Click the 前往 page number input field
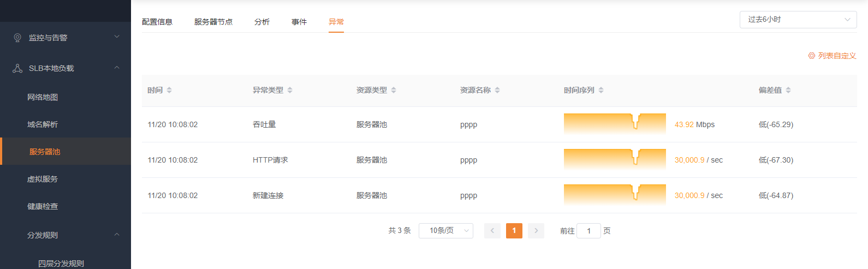The width and height of the screenshot is (868, 269). click(x=588, y=231)
